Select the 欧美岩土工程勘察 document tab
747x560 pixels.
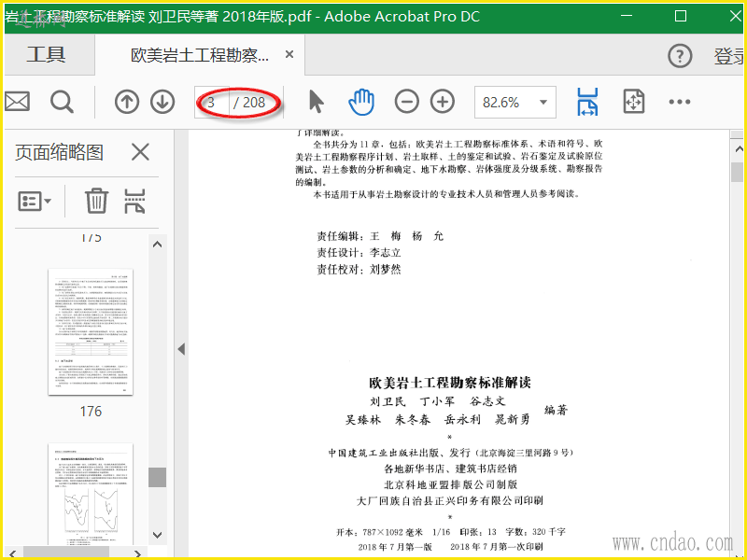(200, 55)
